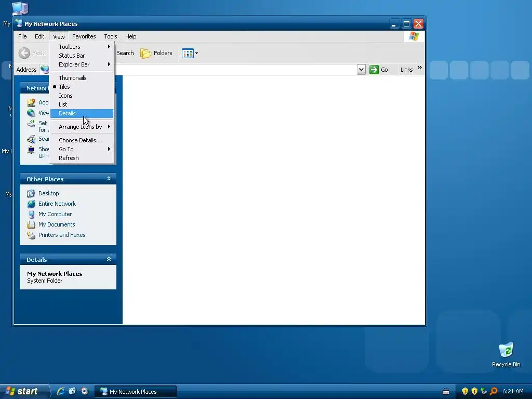Open the File menu

tap(22, 36)
